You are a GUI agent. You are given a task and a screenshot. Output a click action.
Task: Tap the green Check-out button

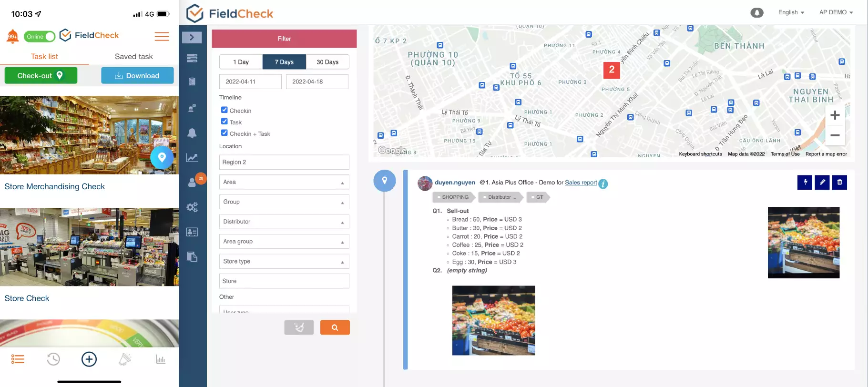(41, 75)
